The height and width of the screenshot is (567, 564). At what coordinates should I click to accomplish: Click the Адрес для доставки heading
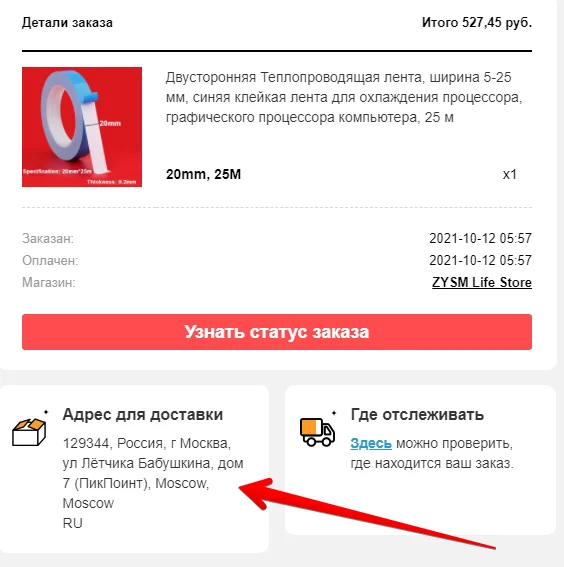143,415
